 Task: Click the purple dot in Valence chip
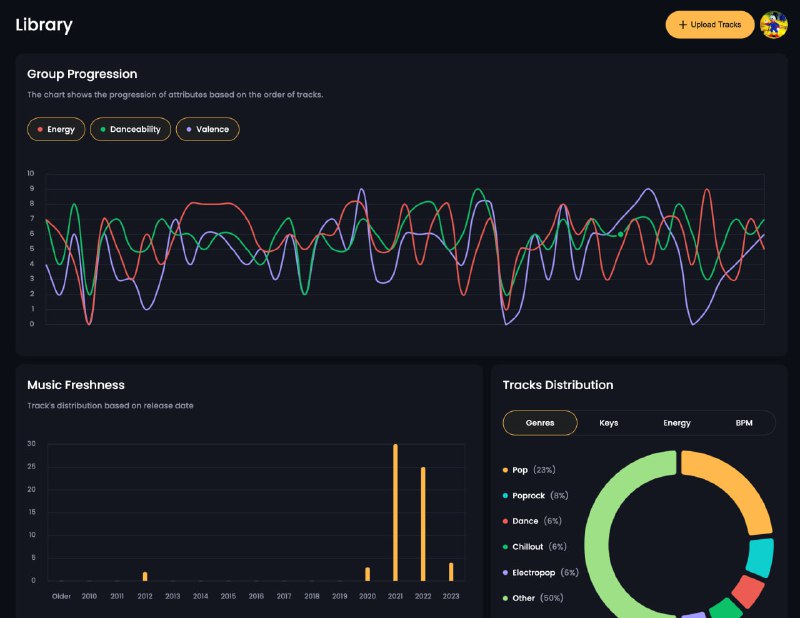(x=189, y=129)
